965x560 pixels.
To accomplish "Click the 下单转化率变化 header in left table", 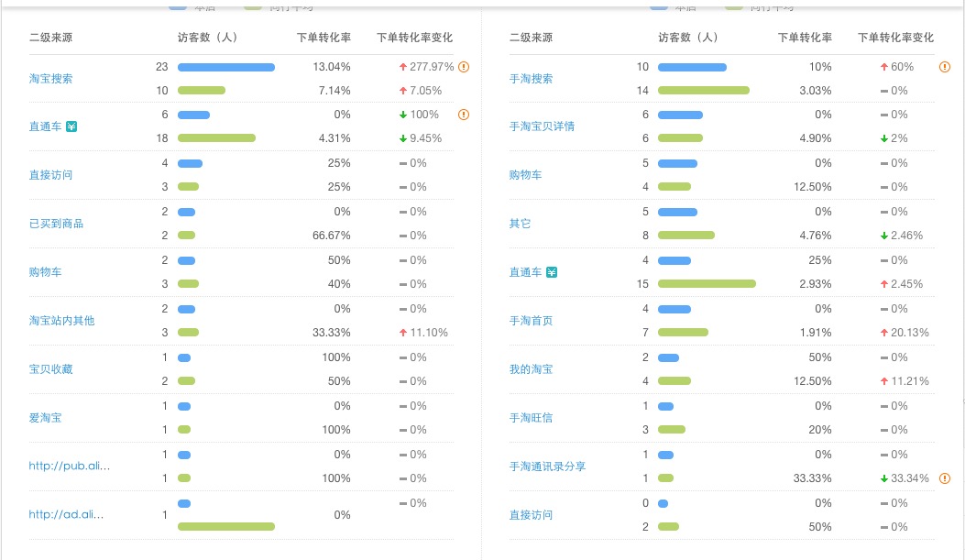I will (x=414, y=38).
